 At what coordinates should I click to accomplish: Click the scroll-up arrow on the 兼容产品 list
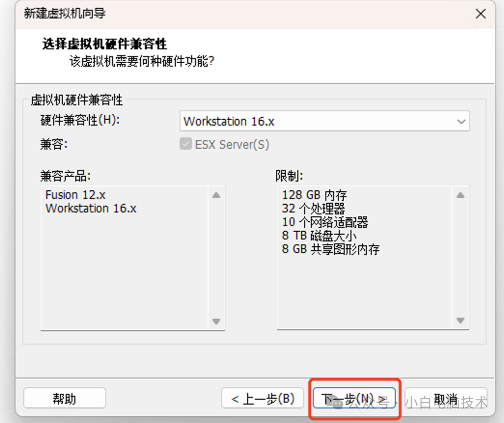click(216, 194)
